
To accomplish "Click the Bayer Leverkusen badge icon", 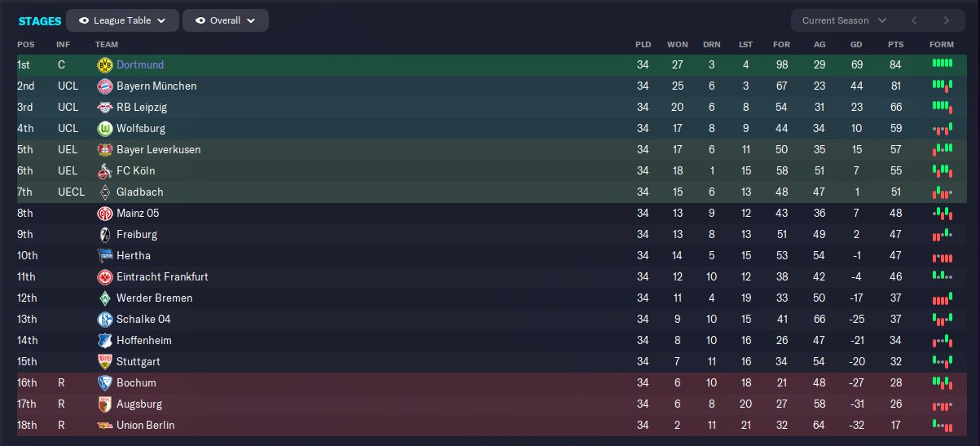I will tap(104, 149).
